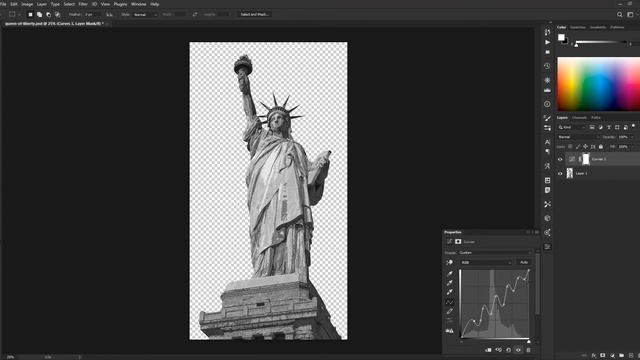Open the RGB channel dropdown in Curves

[x=486, y=262]
